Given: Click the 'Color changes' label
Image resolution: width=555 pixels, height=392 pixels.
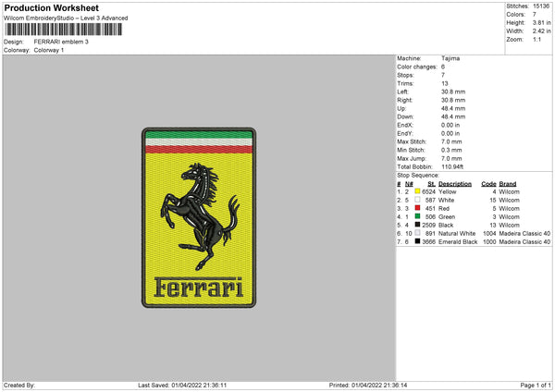Looking at the screenshot, I should pos(417,67).
